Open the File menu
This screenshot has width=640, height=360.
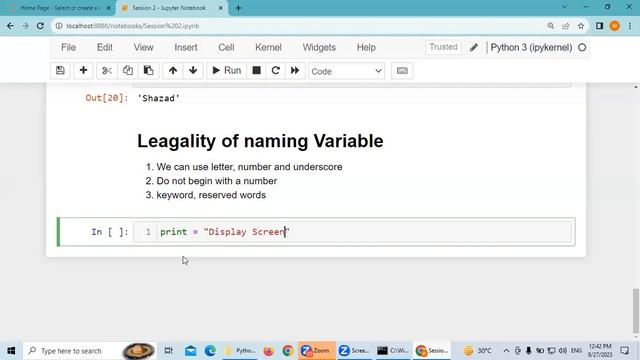(x=69, y=47)
